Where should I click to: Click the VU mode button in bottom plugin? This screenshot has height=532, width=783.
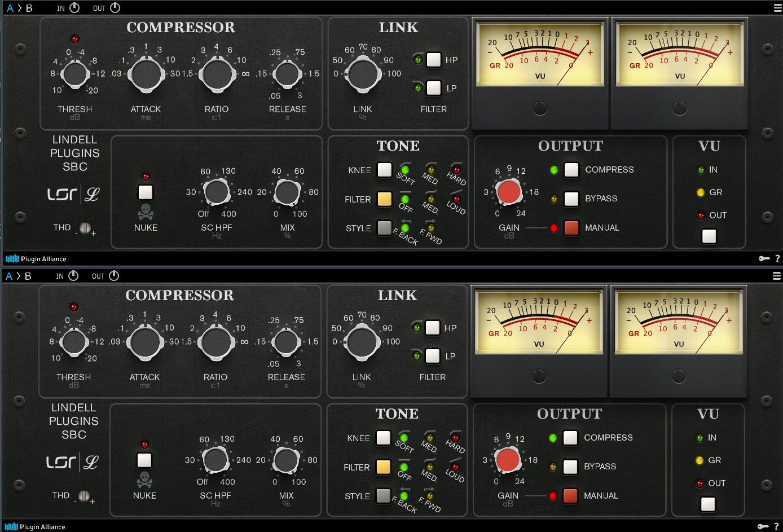tap(708, 504)
